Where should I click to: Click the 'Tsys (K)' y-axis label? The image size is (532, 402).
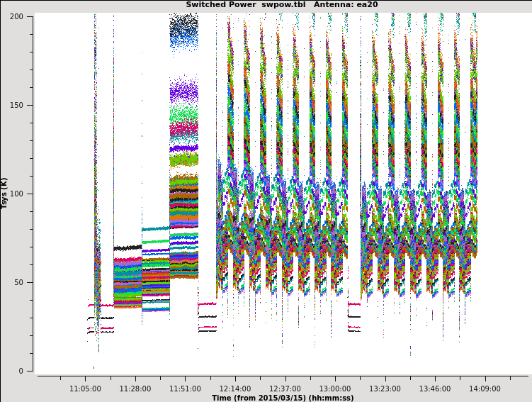[x=5, y=193]
